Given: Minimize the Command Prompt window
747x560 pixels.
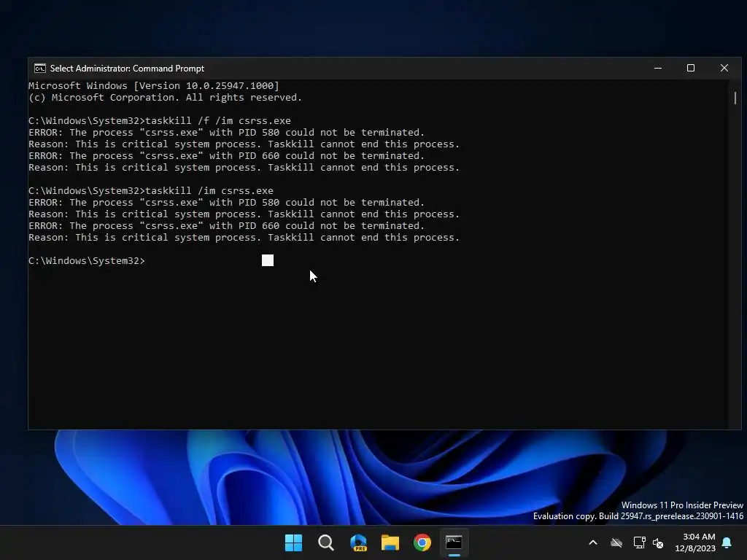Looking at the screenshot, I should 658,68.
